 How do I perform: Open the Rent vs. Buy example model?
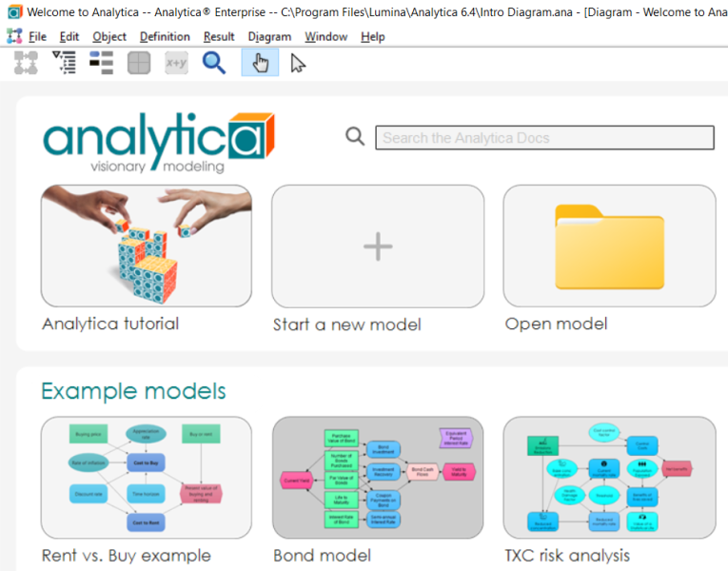point(147,477)
